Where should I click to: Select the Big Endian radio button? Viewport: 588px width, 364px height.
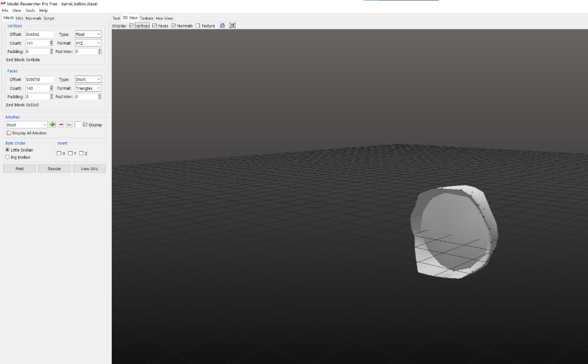7,157
